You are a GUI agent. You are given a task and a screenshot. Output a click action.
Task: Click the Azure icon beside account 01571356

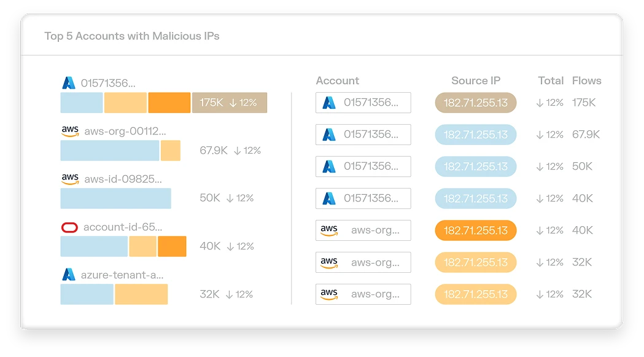[69, 83]
